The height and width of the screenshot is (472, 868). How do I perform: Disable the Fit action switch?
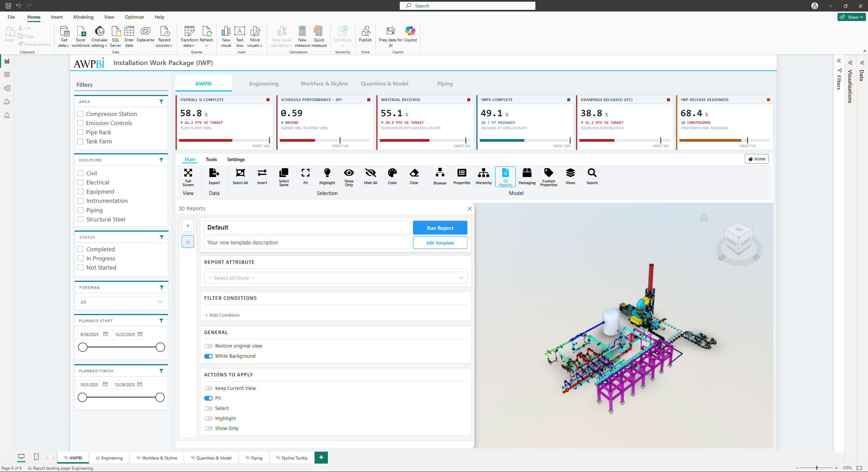pos(208,398)
